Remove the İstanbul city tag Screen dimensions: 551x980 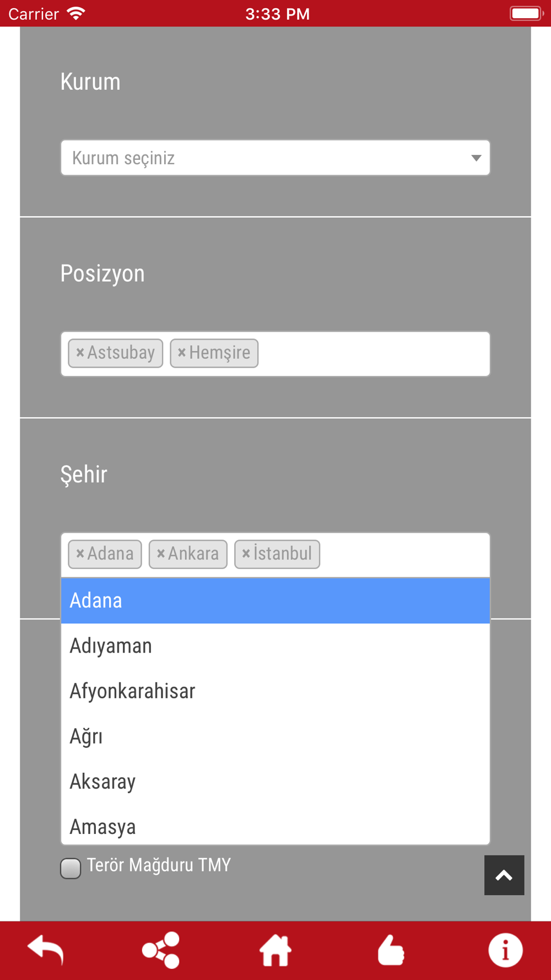tap(246, 553)
